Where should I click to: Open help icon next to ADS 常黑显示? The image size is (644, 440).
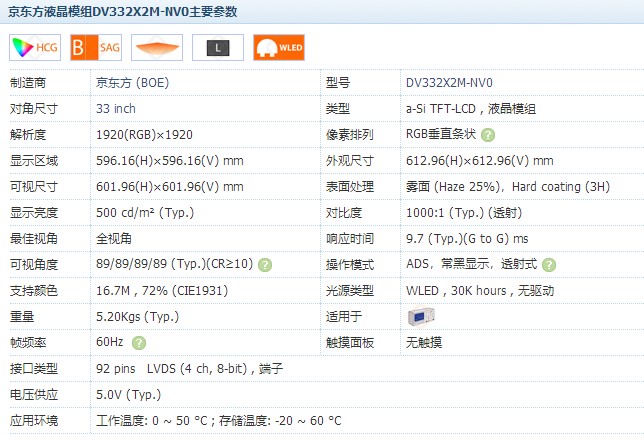[549, 265]
